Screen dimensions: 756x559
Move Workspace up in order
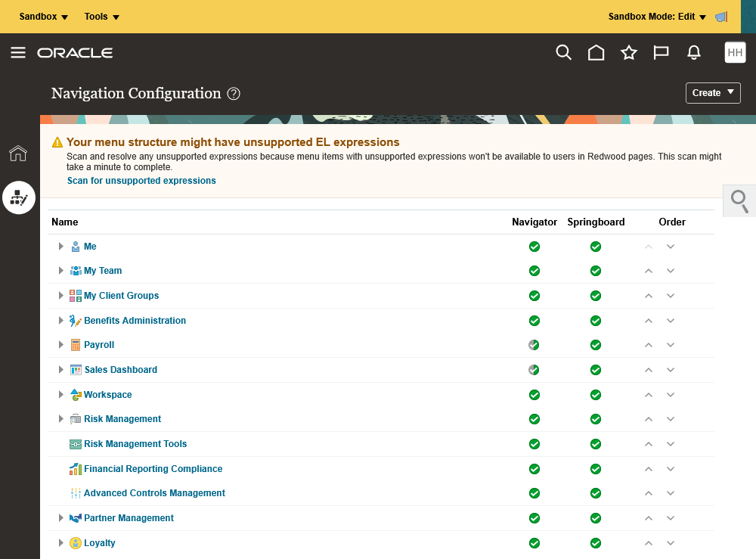649,395
